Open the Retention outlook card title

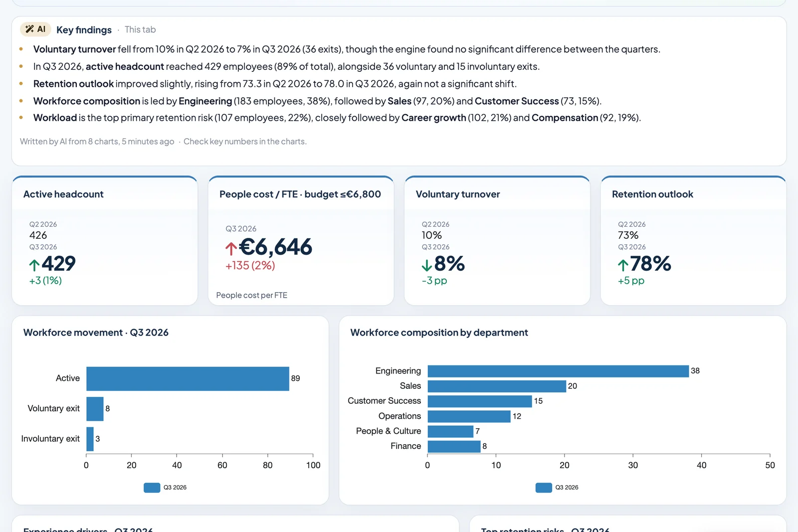point(652,194)
